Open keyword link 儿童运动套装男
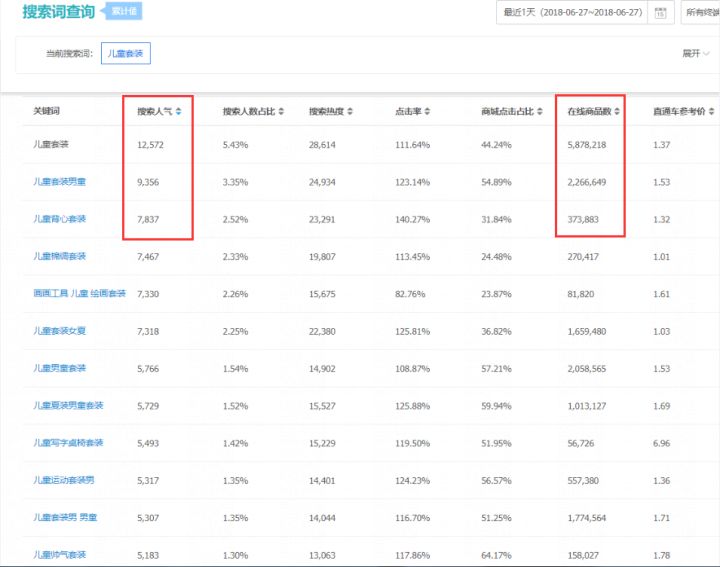 [x=64, y=480]
